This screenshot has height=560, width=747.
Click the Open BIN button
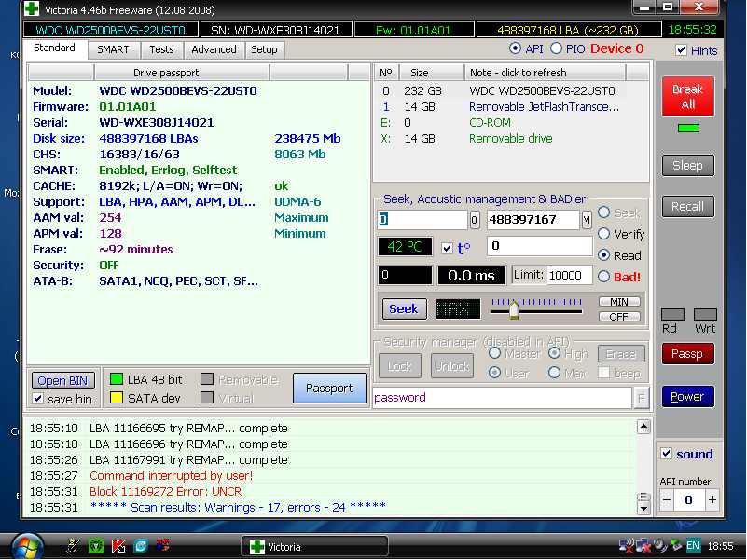tap(63, 380)
